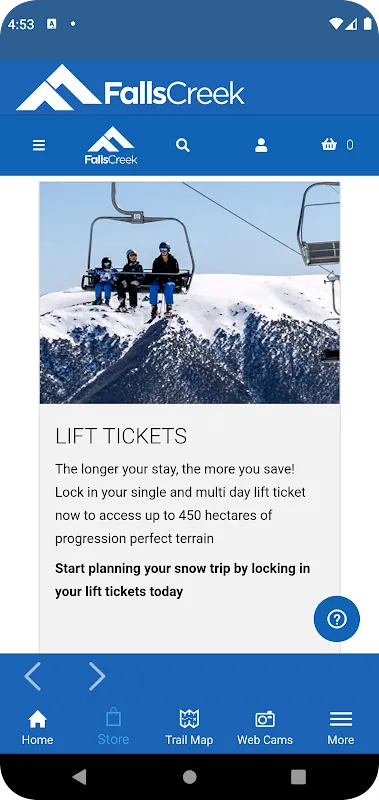Open the Trail Map tab
This screenshot has width=379, height=800.
click(189, 728)
